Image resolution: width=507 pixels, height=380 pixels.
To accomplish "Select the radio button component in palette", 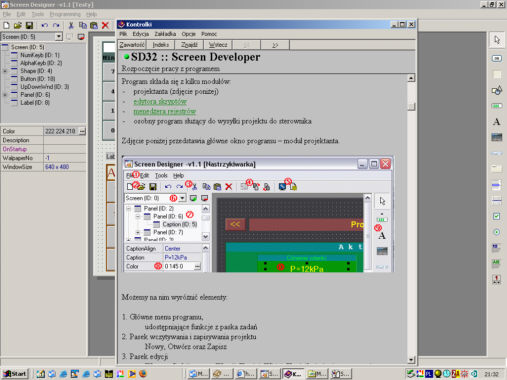I will click(497, 232).
